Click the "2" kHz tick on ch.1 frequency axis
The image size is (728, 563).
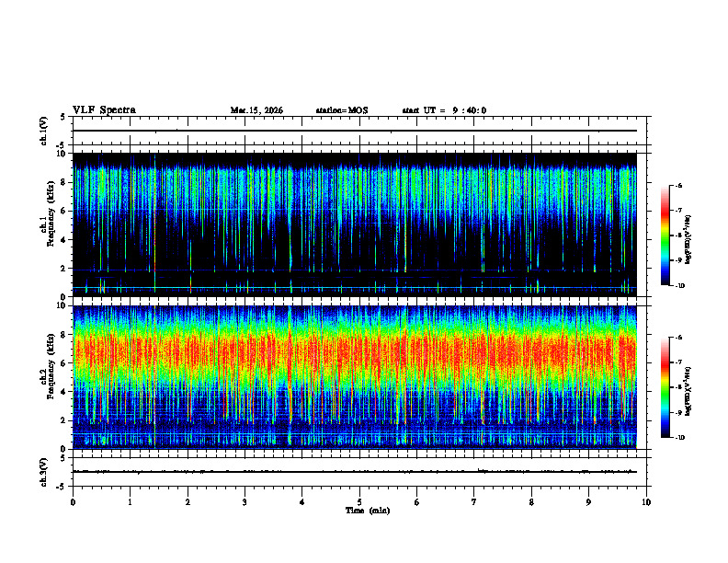tap(64, 269)
